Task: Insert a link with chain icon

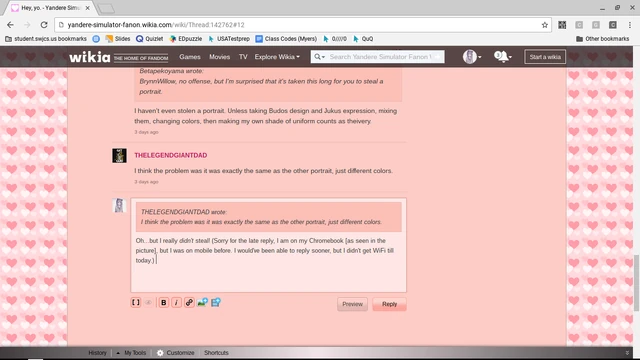Action: point(189,302)
